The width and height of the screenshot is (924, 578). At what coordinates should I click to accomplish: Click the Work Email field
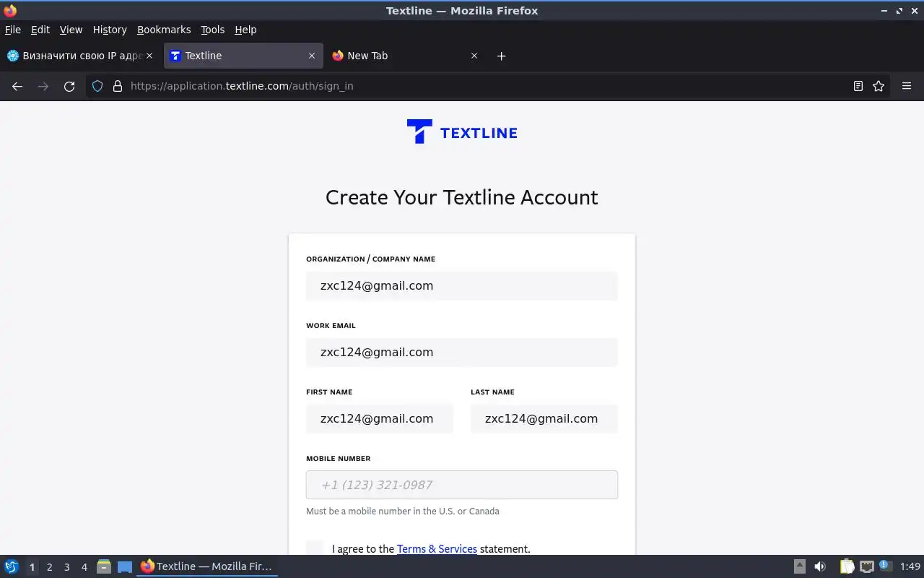click(x=462, y=352)
